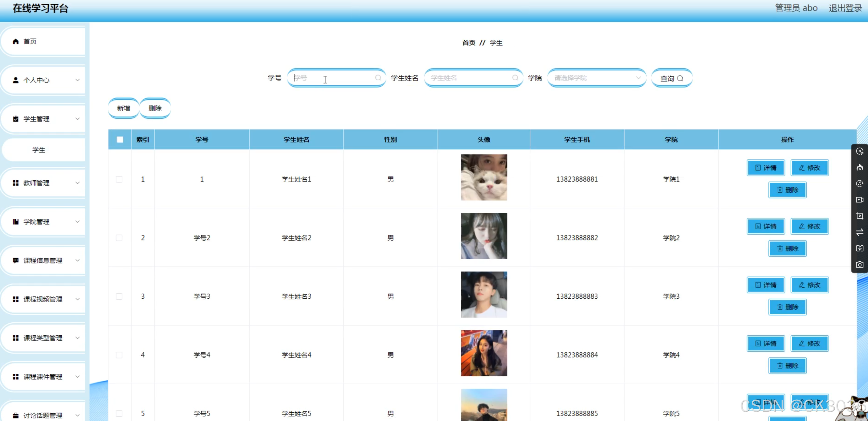
Task: Click the flame disc burn icon
Action: point(860,167)
